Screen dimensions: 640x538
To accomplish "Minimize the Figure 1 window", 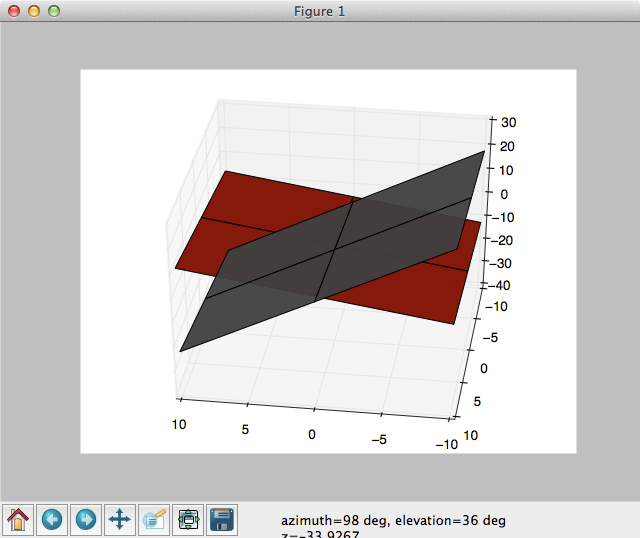I will (x=34, y=11).
